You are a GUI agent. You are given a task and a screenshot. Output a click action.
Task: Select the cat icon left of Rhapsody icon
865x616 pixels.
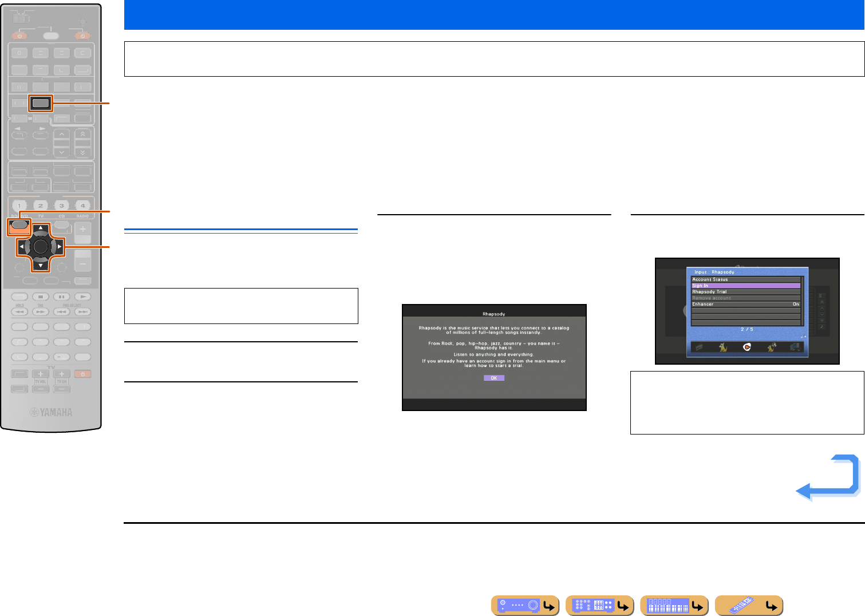click(x=723, y=347)
